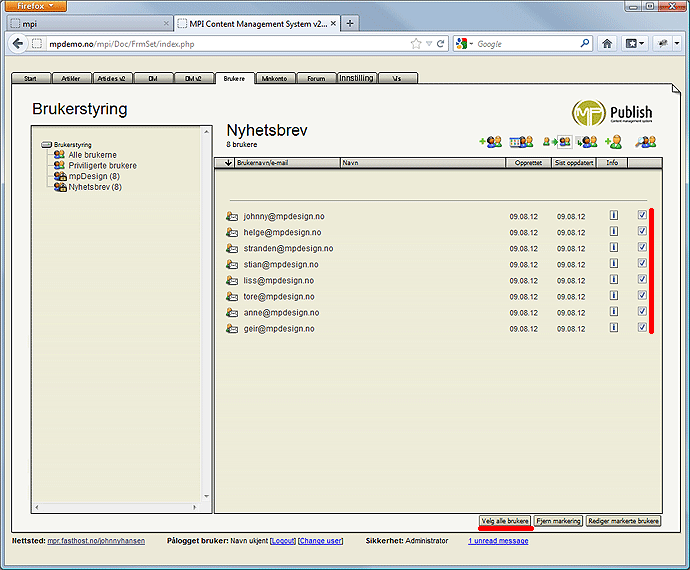Uncheck the box for liss@mpdesign.no
This screenshot has width=690, height=570.
642,279
